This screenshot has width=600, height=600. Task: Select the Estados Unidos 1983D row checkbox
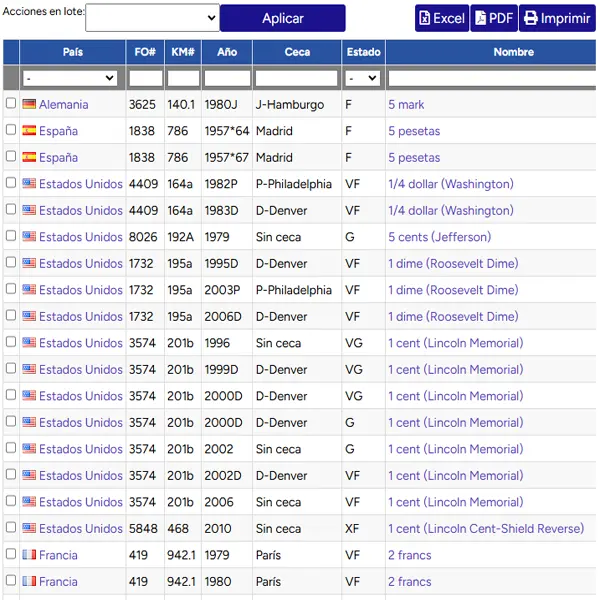click(x=11, y=209)
